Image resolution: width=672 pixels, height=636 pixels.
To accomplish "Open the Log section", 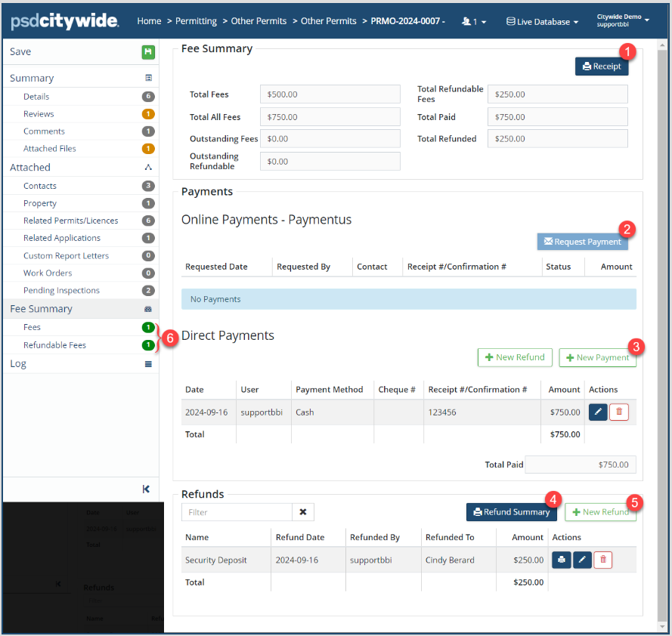I will tap(18, 363).
